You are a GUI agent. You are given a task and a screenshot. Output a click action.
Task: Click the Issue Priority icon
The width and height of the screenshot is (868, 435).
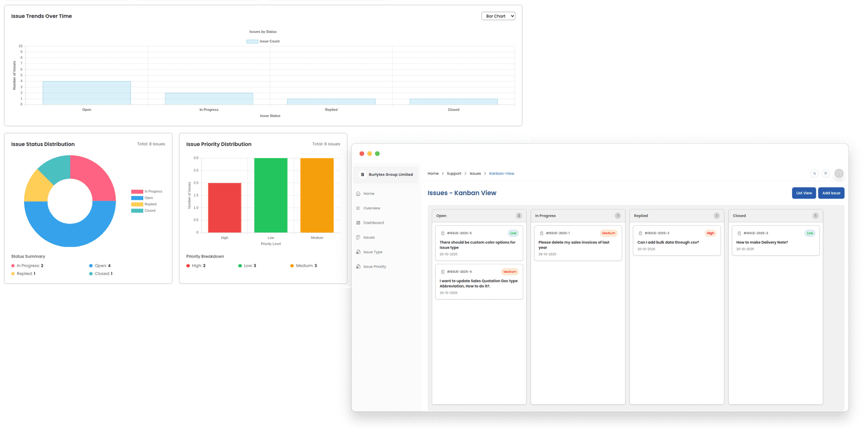pos(359,266)
